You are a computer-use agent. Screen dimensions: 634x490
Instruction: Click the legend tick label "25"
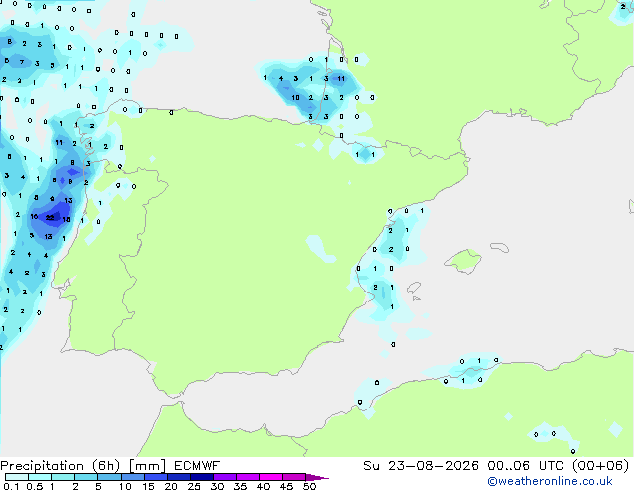point(194,486)
